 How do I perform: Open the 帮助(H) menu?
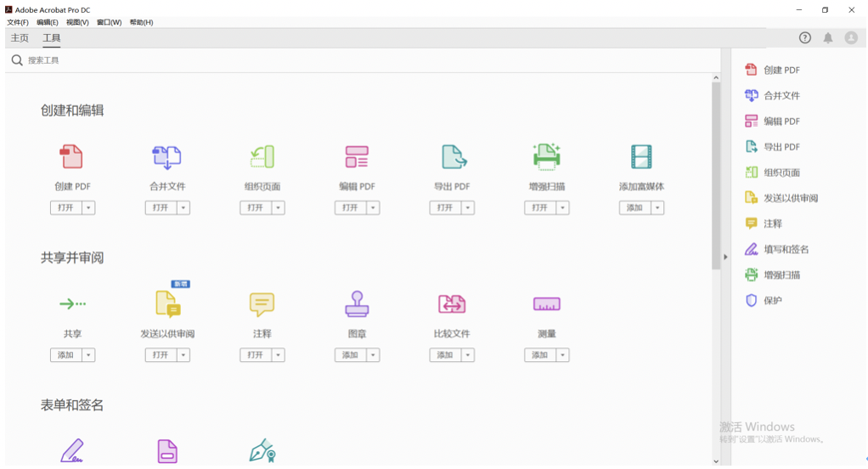pyautogui.click(x=141, y=22)
